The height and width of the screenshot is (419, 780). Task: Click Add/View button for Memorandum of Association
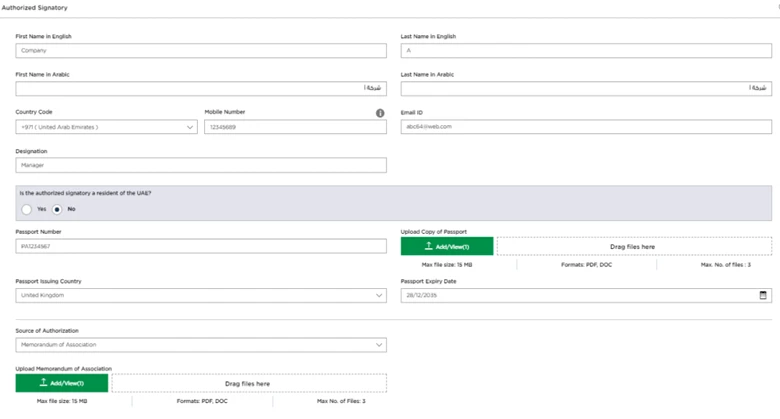62,383
